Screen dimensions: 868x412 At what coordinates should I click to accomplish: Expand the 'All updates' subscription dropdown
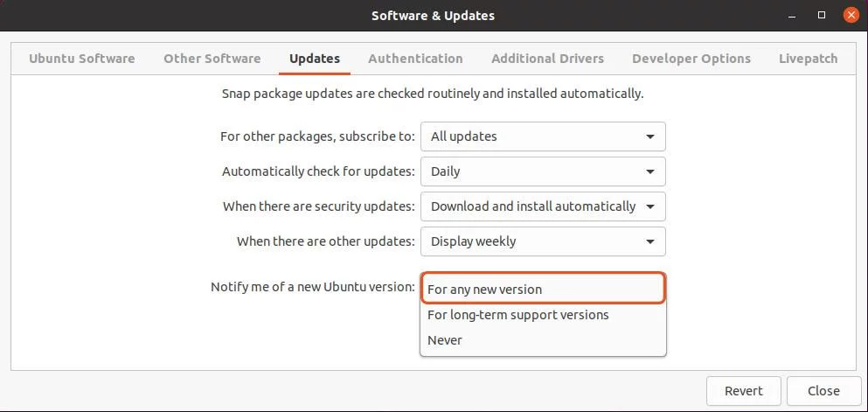[543, 136]
